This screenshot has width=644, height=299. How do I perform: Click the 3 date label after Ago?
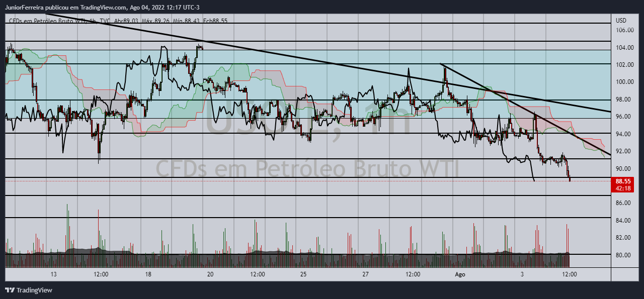[522, 274]
